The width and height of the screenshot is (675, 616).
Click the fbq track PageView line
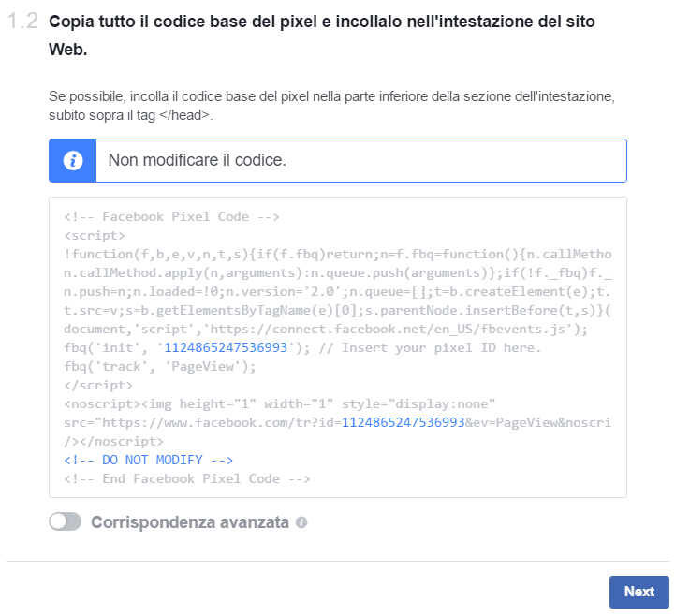tap(160, 366)
